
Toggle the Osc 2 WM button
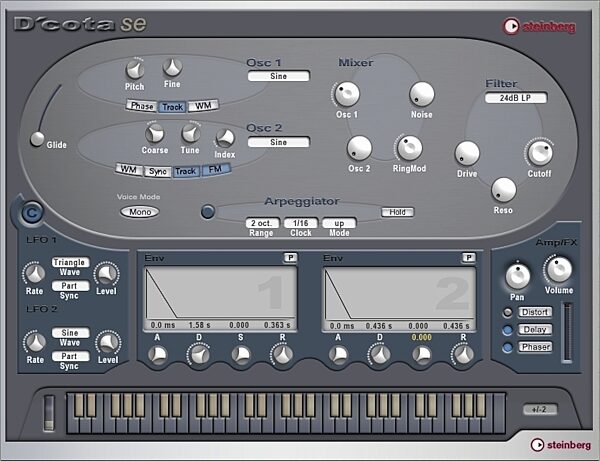point(129,169)
